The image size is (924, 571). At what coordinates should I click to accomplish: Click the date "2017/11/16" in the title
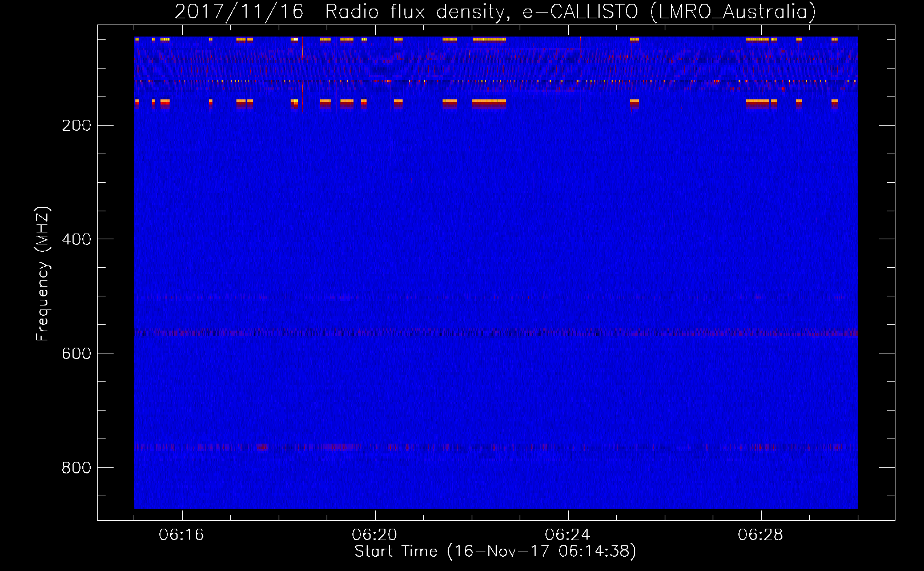point(239,11)
